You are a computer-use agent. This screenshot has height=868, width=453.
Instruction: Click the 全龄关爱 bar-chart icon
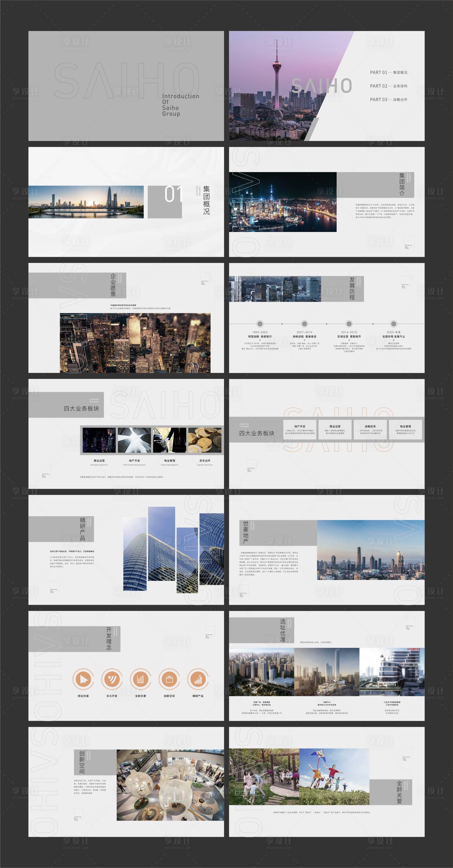coord(141,679)
